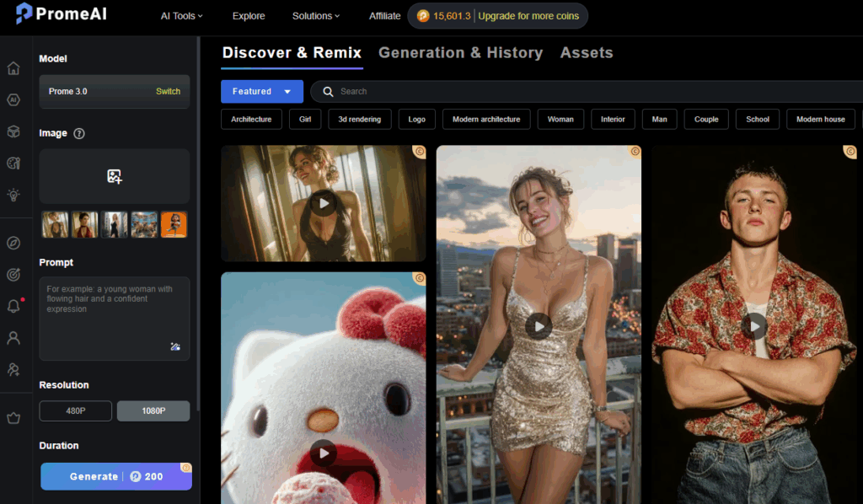Play the woman in black dress video
The height and width of the screenshot is (504, 863).
point(323,203)
